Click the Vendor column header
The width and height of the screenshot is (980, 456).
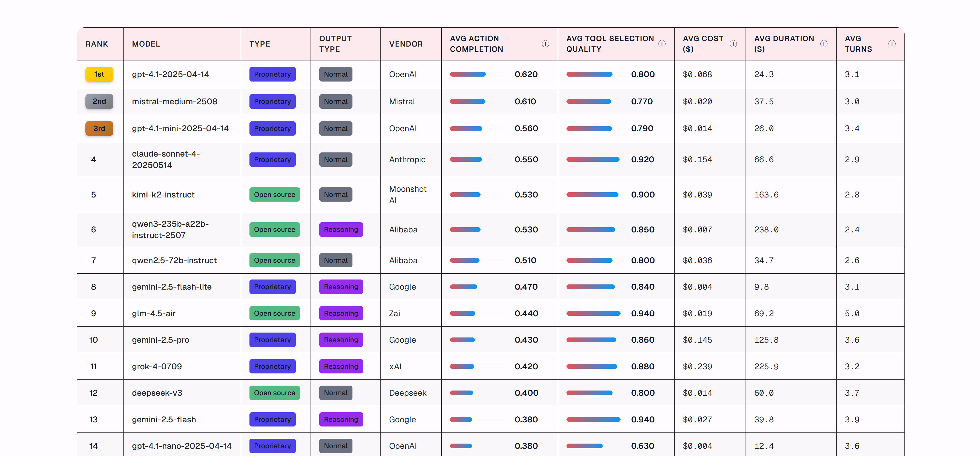coord(406,44)
